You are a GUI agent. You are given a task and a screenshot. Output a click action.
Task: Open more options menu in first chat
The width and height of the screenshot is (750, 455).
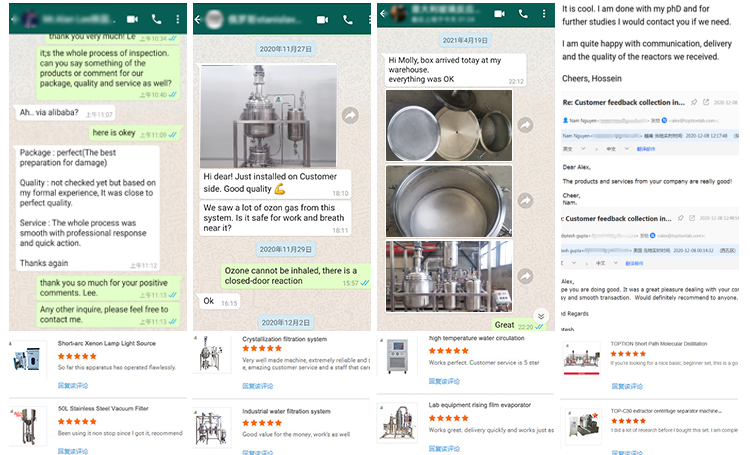[177, 18]
